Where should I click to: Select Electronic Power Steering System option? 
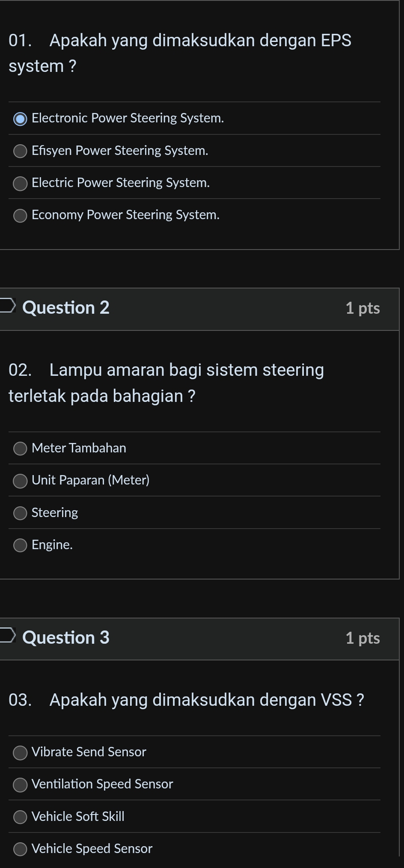tap(20, 119)
